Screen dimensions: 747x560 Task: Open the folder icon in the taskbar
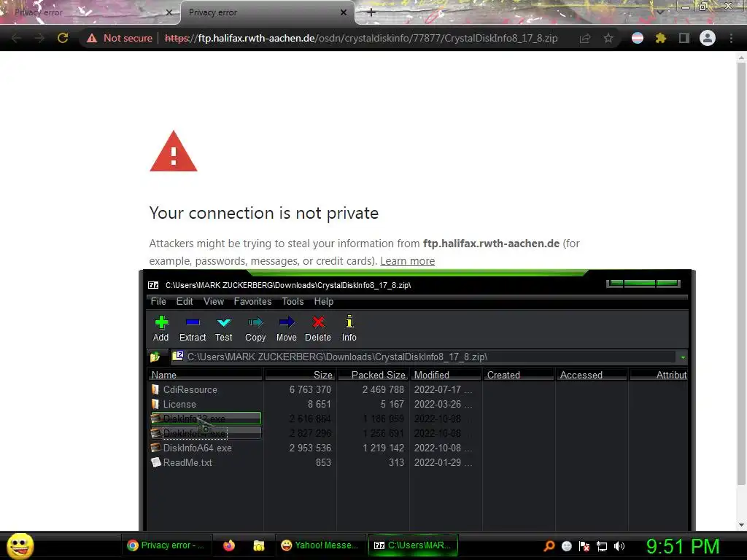pos(259,545)
